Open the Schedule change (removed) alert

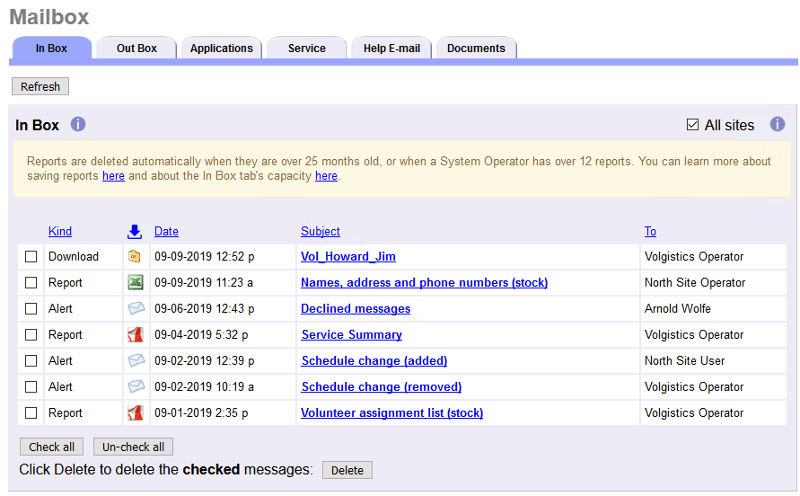click(381, 387)
